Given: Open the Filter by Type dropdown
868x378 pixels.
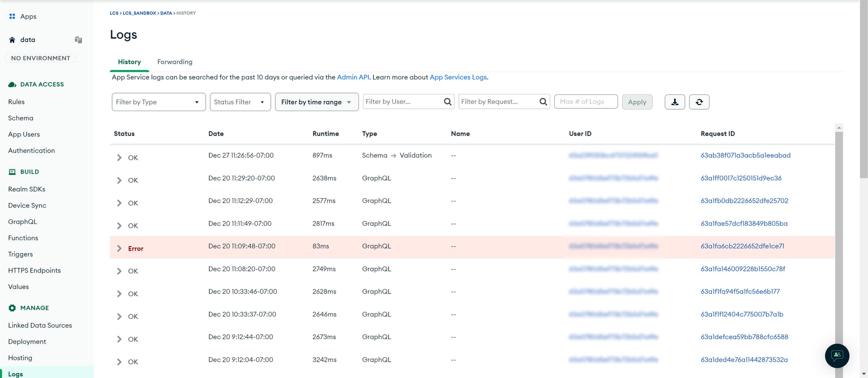Looking at the screenshot, I should (x=158, y=102).
